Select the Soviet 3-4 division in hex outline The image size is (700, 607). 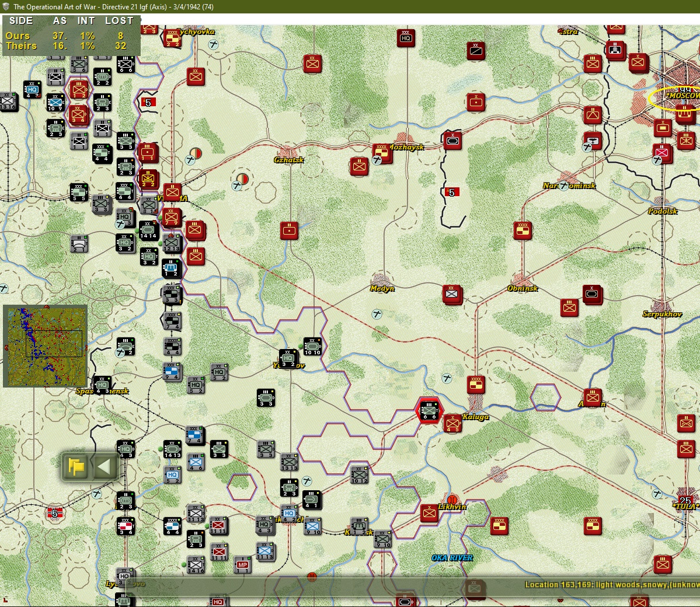78,114
